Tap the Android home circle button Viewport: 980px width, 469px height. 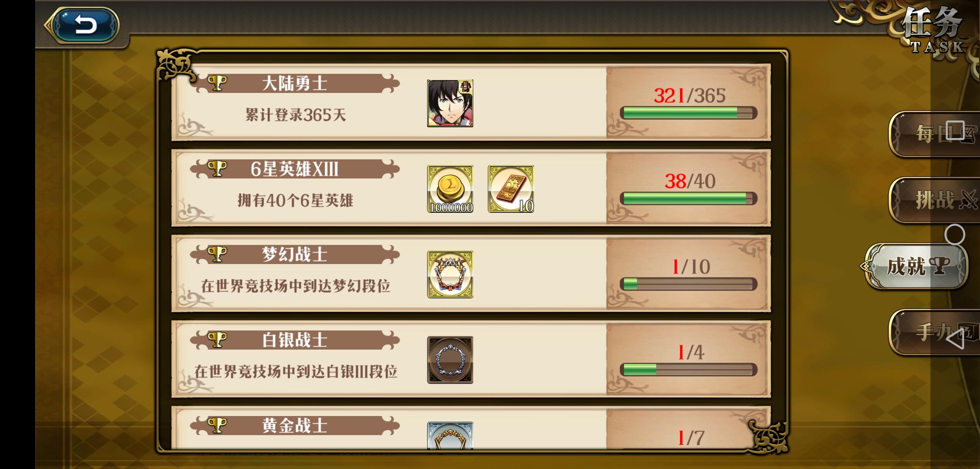tap(955, 234)
